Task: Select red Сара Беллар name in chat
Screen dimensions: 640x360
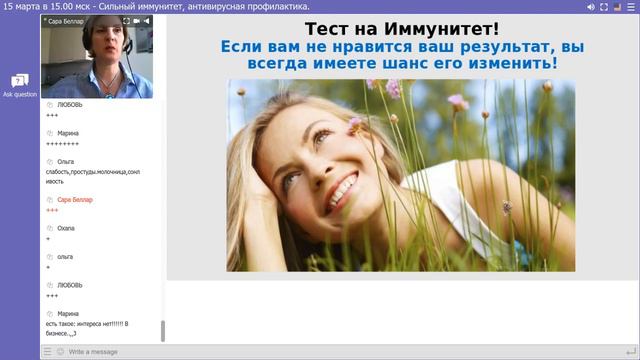Action: coord(75,200)
